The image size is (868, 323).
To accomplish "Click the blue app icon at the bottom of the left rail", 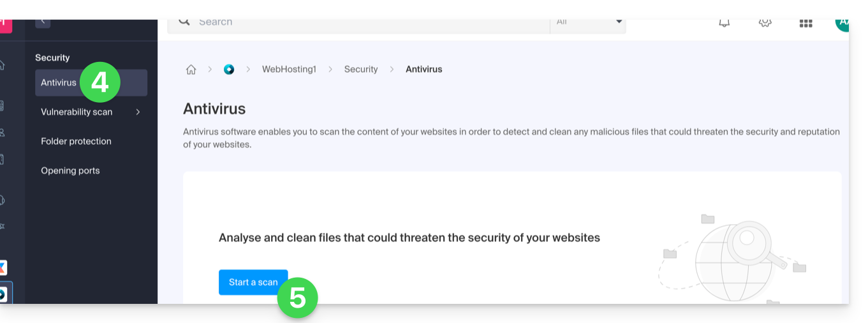I will coord(3,294).
